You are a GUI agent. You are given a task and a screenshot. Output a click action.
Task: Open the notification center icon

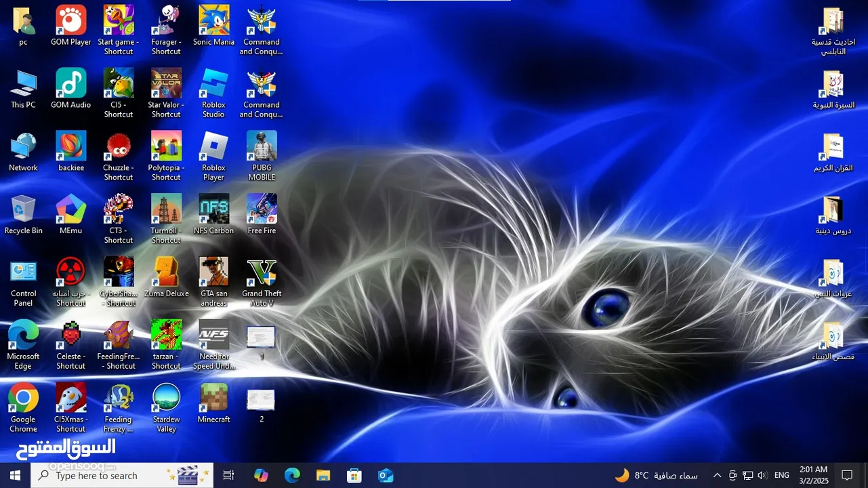coord(847,475)
